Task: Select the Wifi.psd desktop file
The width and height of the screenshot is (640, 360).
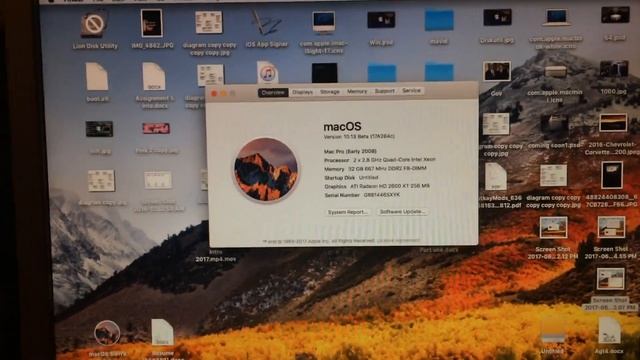Action: (x=381, y=20)
